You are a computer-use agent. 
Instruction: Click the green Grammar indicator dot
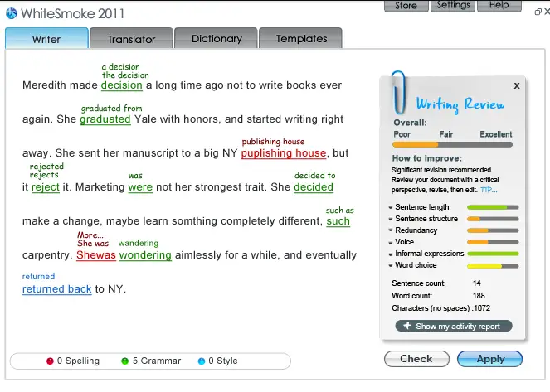124,361
